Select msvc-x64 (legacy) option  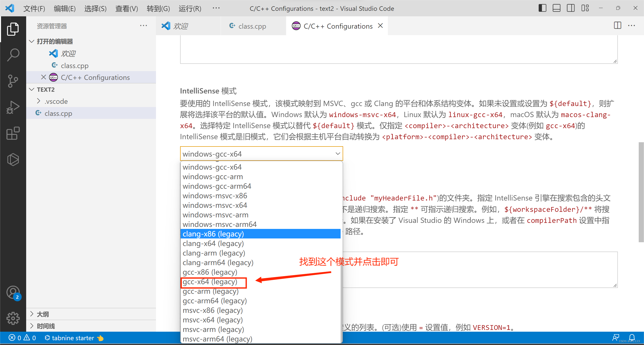(x=261, y=320)
